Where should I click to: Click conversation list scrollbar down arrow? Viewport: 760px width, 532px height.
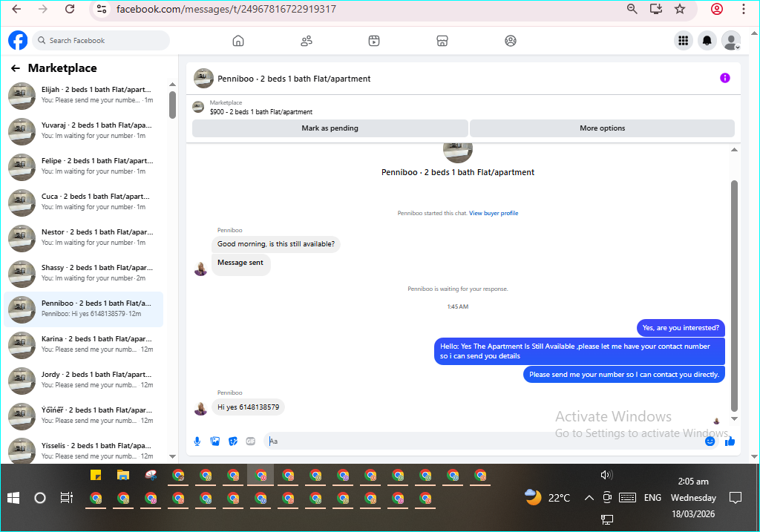coord(172,456)
